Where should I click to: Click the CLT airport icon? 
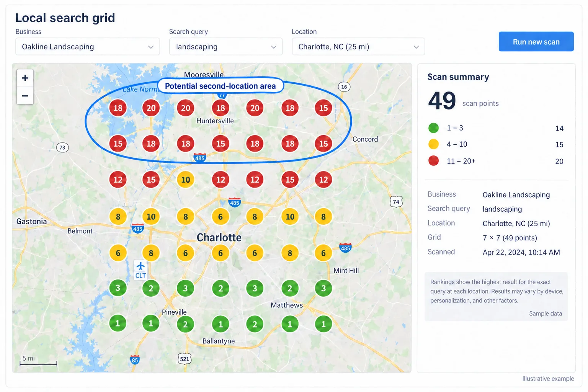coord(140,270)
